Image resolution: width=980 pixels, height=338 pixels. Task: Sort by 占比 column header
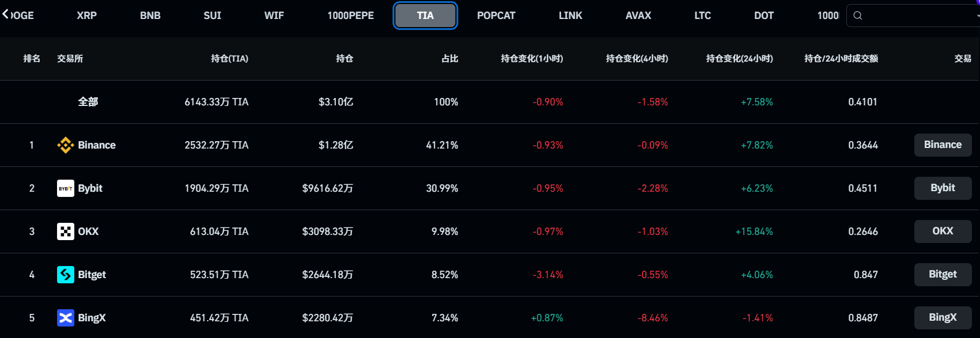(450, 58)
